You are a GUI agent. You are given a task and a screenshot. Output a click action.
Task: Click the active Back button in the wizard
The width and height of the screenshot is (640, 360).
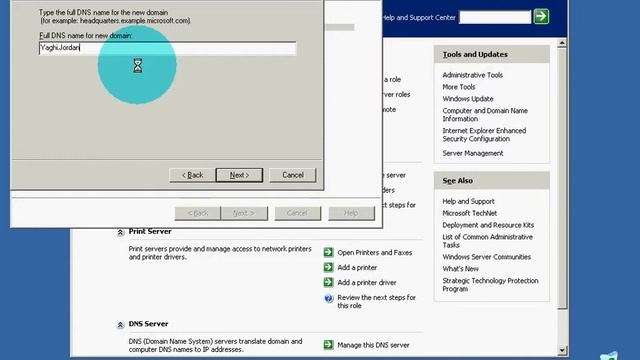(192, 175)
